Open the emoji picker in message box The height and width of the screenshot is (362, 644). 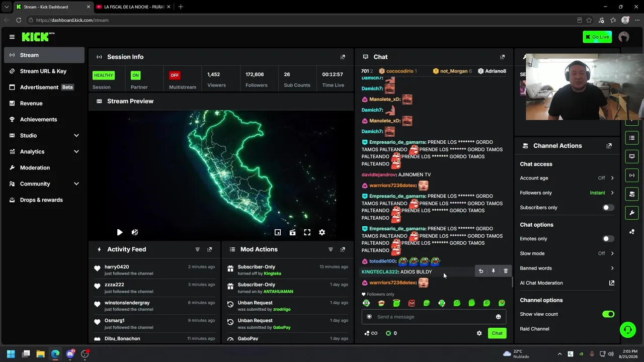pos(498,317)
